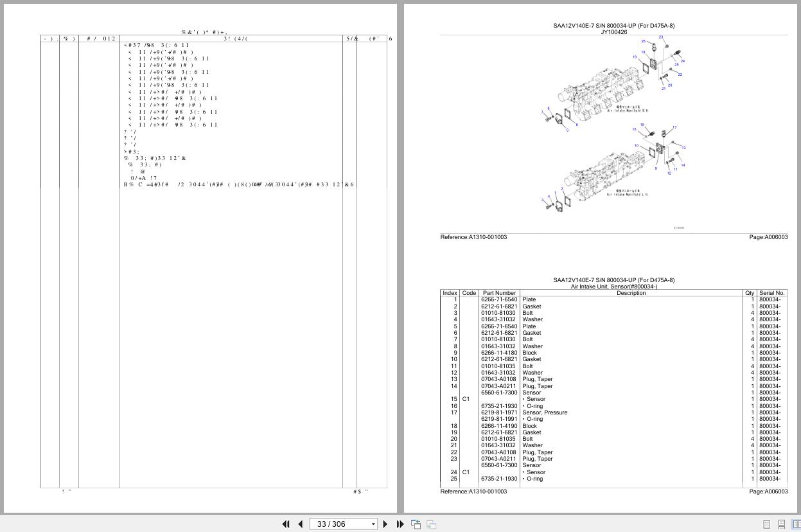Click part number 07043-A0108 in row 13
This screenshot has height=532, width=801.
pyautogui.click(x=499, y=379)
